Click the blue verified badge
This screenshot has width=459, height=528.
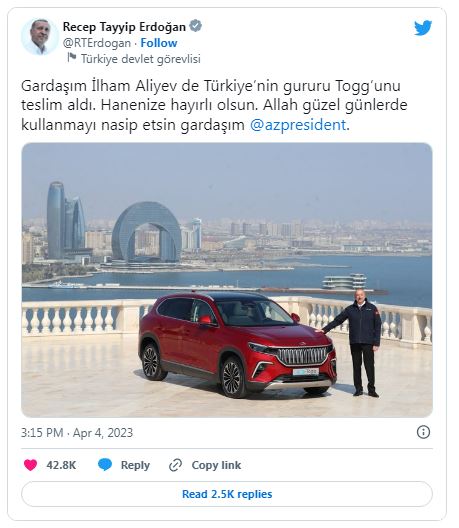pyautogui.click(x=196, y=26)
